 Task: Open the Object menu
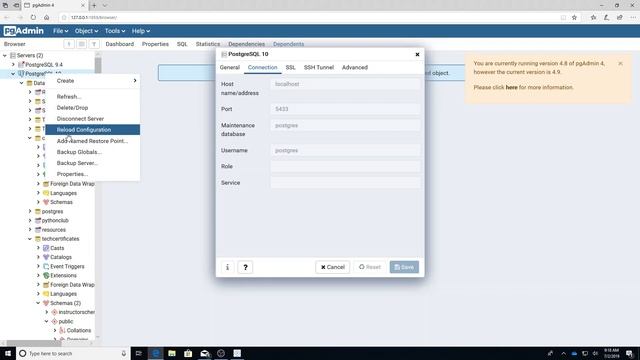pyautogui.click(x=86, y=31)
